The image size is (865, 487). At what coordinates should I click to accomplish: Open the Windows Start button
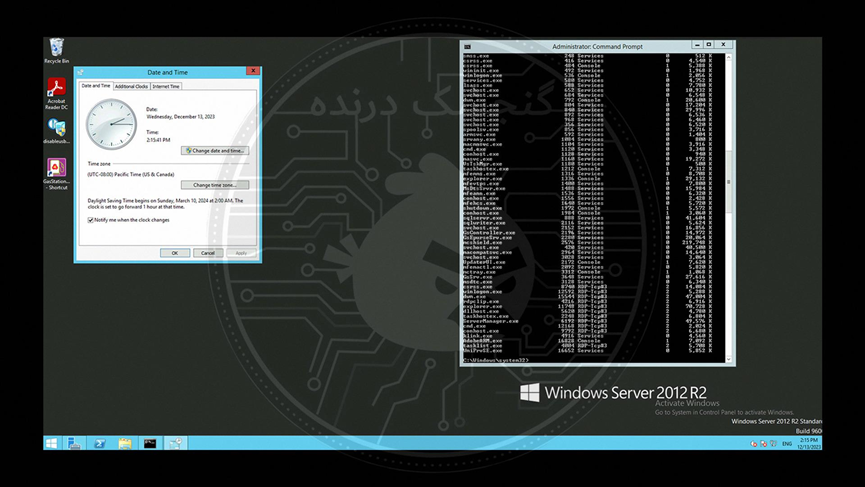[51, 443]
